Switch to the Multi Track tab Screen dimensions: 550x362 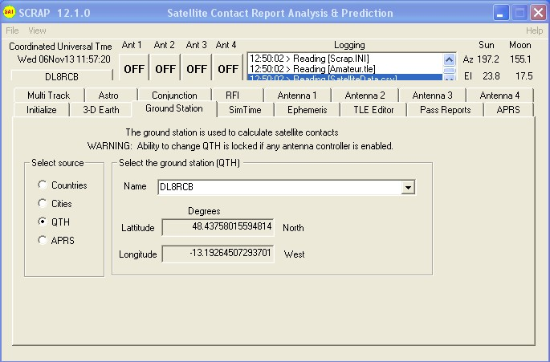coord(49,95)
